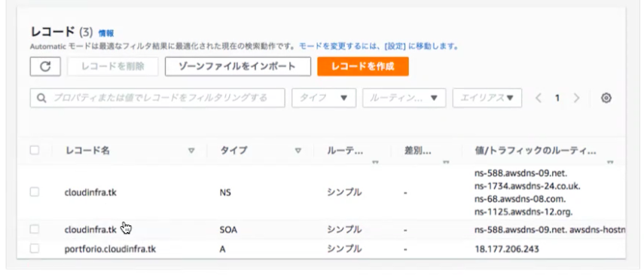Click シンプル in the NS row
Image resolution: width=644 pixels, height=275 pixels.
344,192
